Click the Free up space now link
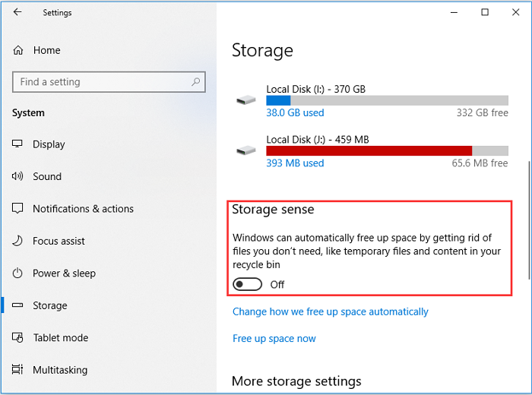532x395 pixels. click(x=274, y=338)
